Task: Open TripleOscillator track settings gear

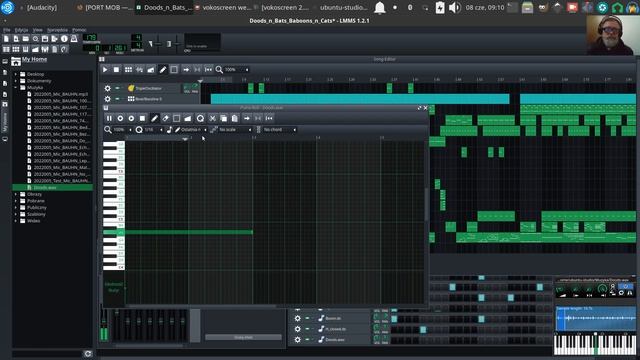Action: tap(107, 88)
